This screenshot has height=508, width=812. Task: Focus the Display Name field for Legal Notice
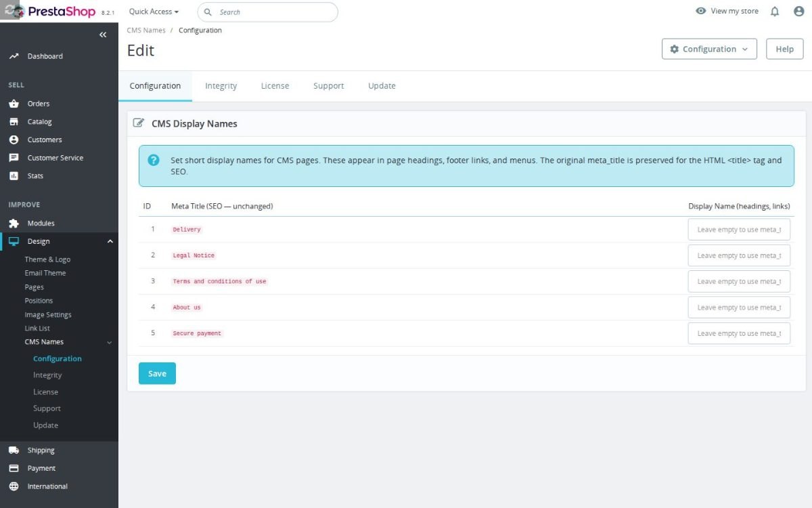(739, 255)
